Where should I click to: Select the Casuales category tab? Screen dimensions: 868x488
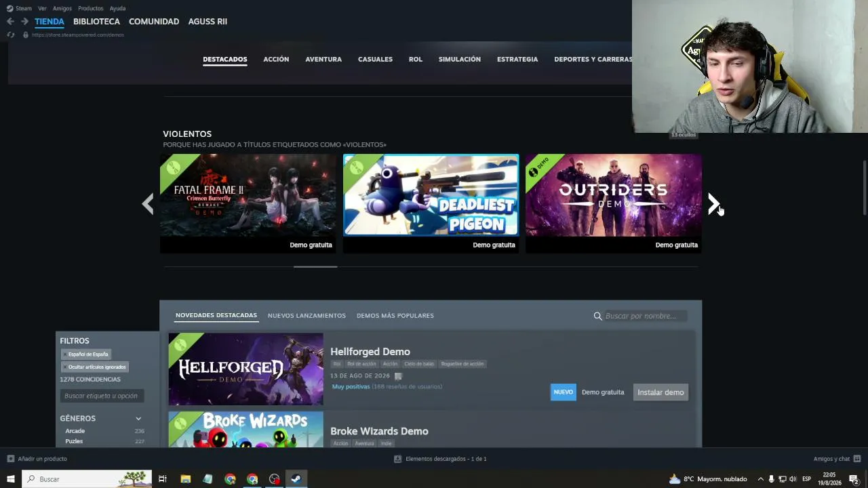pyautogui.click(x=375, y=60)
